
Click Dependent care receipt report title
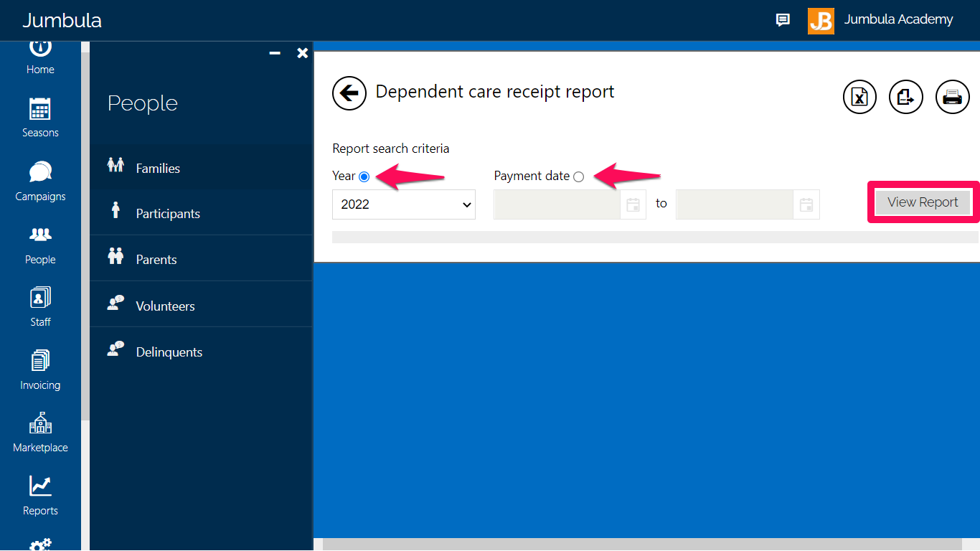coord(495,92)
